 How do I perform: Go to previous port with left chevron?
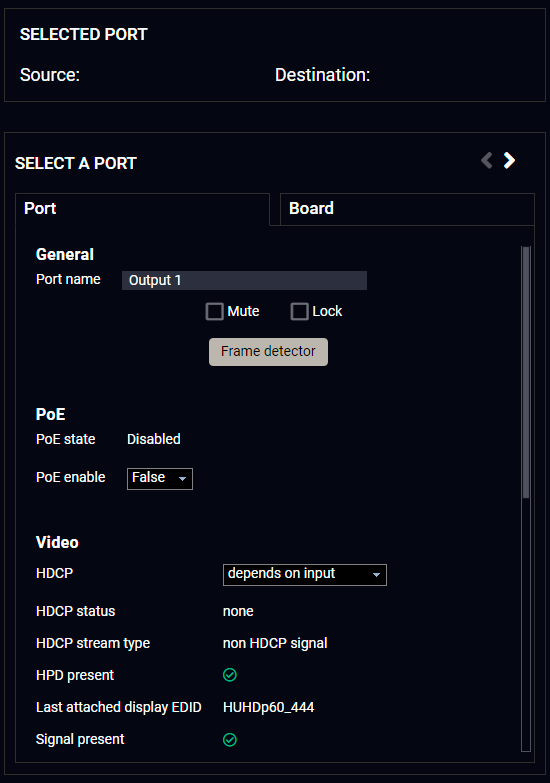(487, 160)
